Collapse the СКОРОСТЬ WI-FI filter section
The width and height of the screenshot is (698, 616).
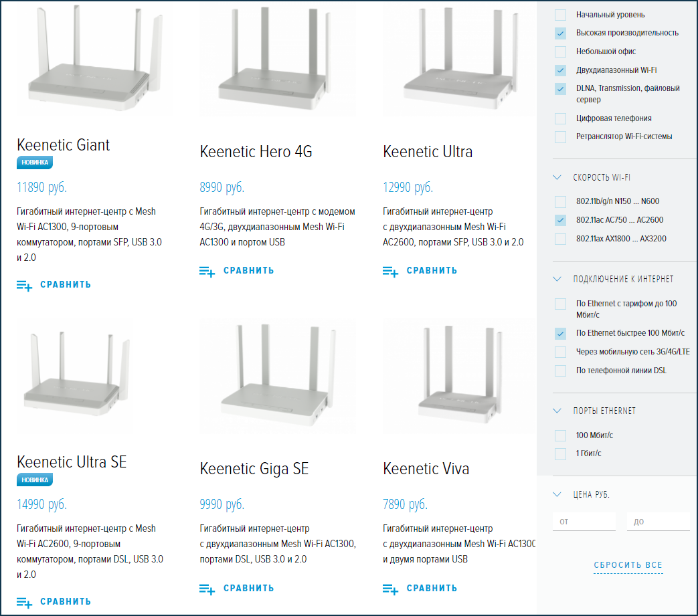point(557,178)
